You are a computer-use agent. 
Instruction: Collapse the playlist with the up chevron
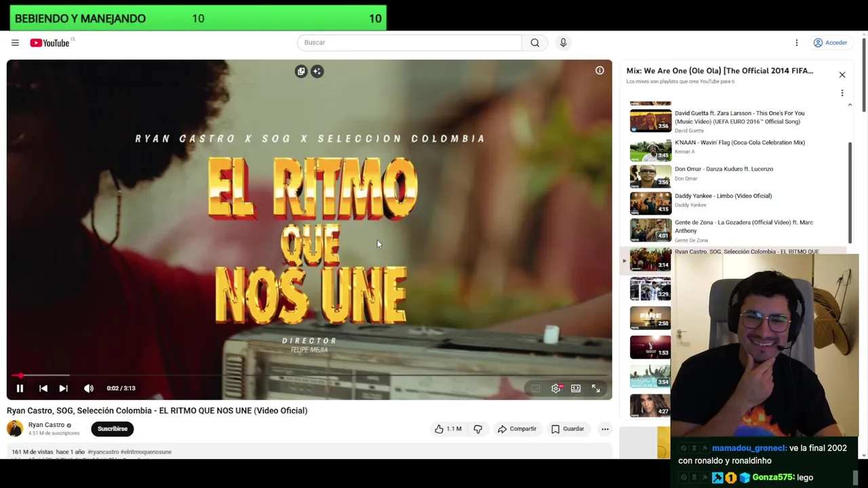pos(850,105)
